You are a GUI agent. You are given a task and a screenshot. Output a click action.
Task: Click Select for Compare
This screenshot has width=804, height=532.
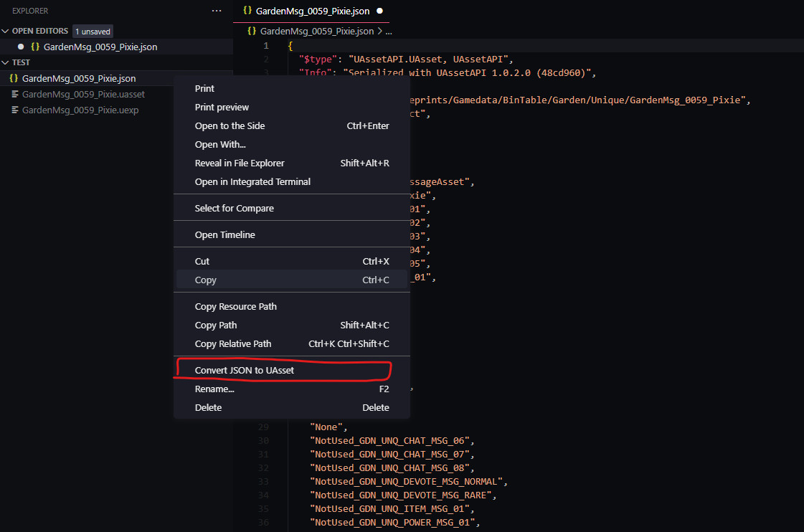pos(233,208)
